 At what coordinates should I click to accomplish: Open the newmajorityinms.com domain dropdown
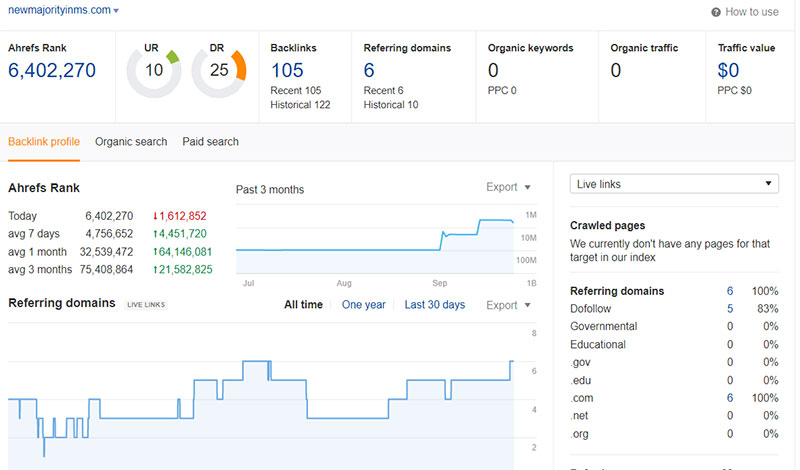pyautogui.click(x=63, y=10)
